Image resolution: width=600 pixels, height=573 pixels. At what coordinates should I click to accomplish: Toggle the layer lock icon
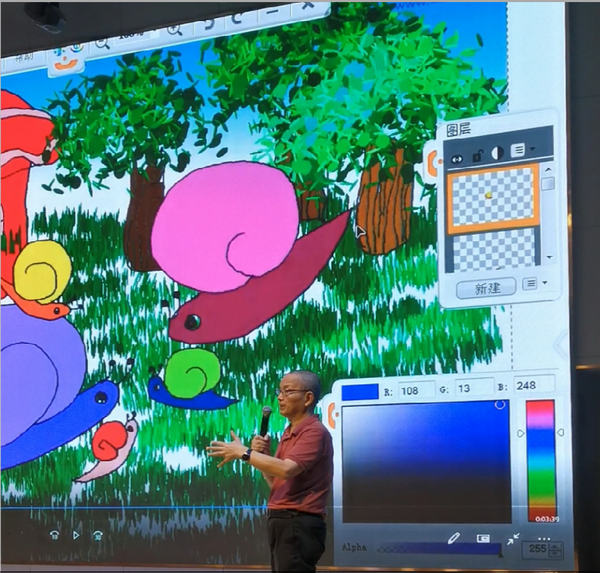(478, 155)
